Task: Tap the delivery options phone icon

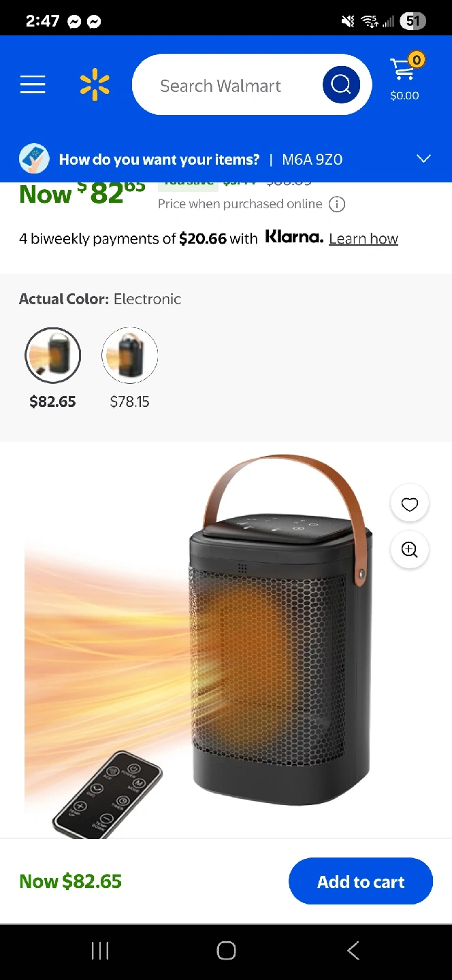Action: point(34,159)
